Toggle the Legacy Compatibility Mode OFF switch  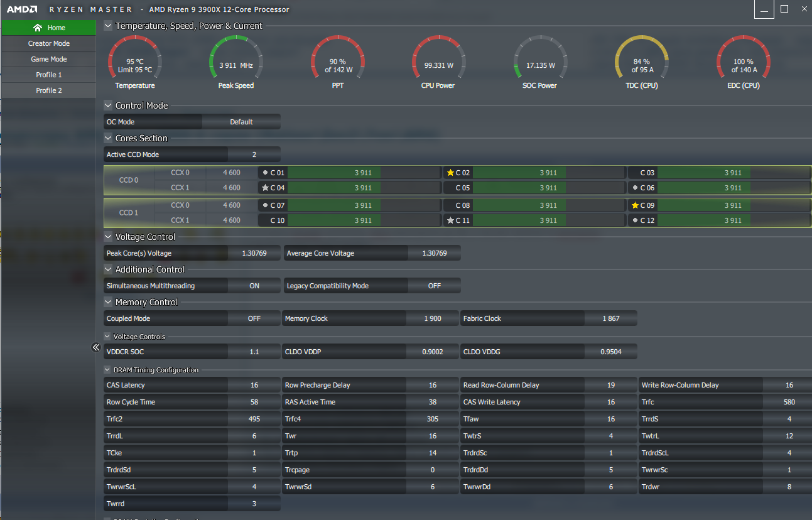[435, 286]
